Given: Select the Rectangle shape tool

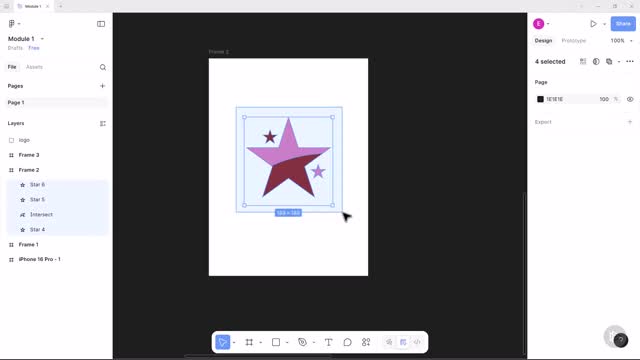Looking at the screenshot, I should [x=276, y=342].
